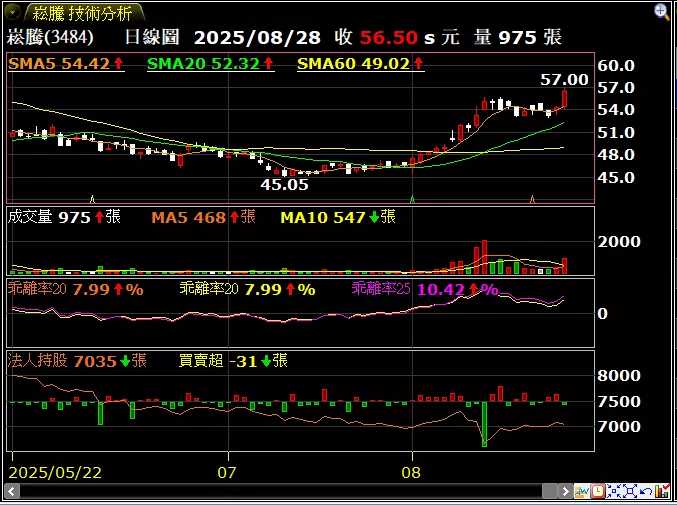
Task: Click the yellow check icon beside the tab
Action: 14,13
